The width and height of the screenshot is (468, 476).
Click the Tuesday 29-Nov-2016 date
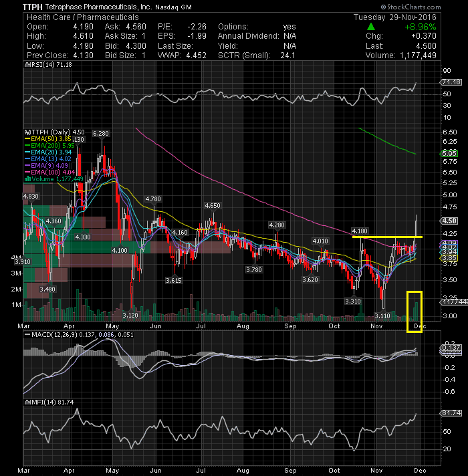coord(395,17)
